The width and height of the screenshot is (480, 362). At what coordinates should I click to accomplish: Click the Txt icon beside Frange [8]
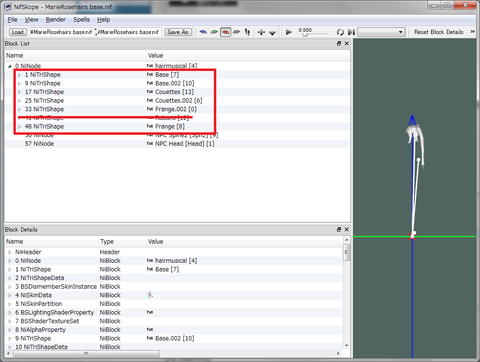coord(150,127)
